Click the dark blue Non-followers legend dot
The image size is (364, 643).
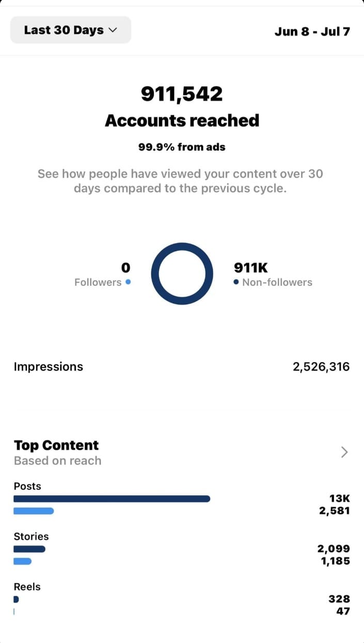236,282
